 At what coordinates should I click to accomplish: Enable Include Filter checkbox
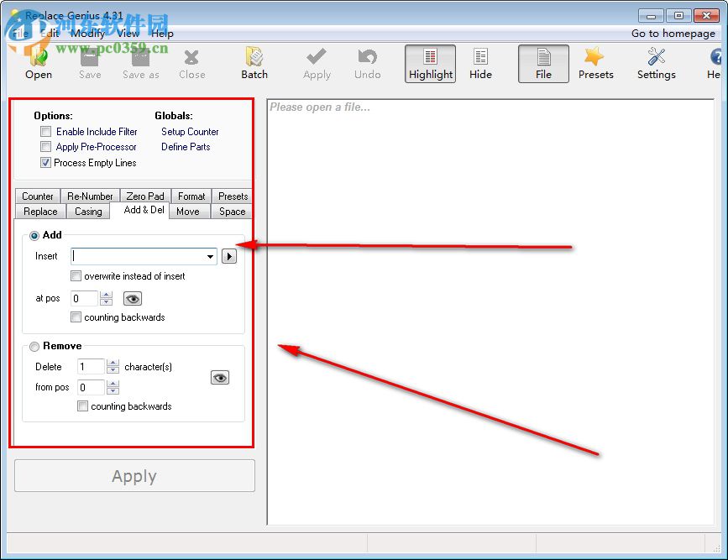45,132
